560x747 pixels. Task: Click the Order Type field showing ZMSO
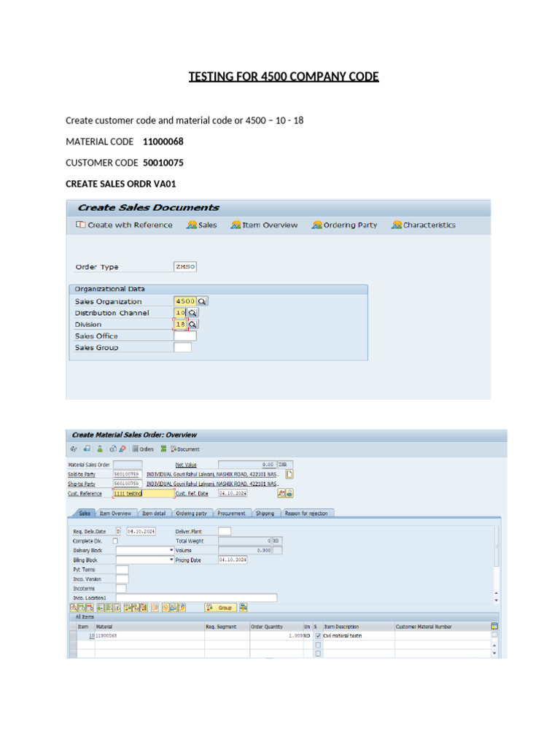tap(185, 267)
